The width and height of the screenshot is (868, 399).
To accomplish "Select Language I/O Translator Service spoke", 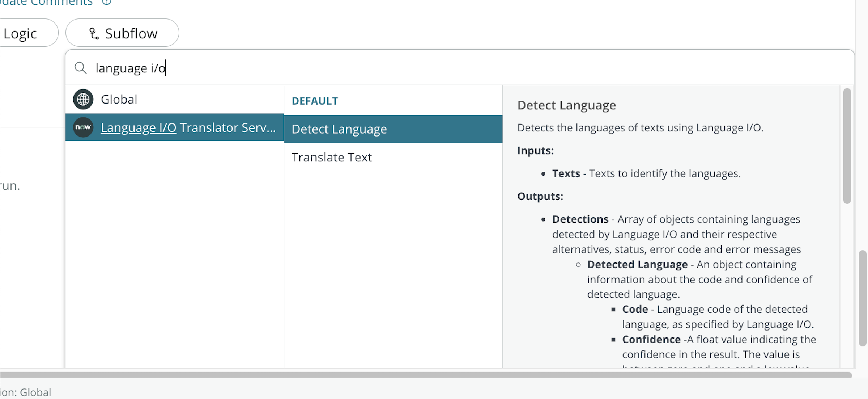I will click(x=188, y=127).
